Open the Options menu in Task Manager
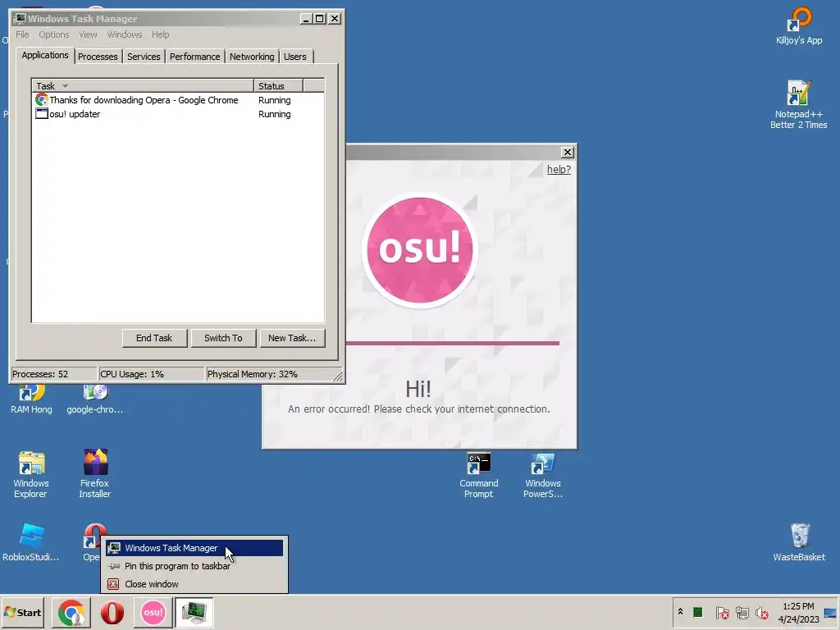This screenshot has width=840, height=630. [x=53, y=34]
